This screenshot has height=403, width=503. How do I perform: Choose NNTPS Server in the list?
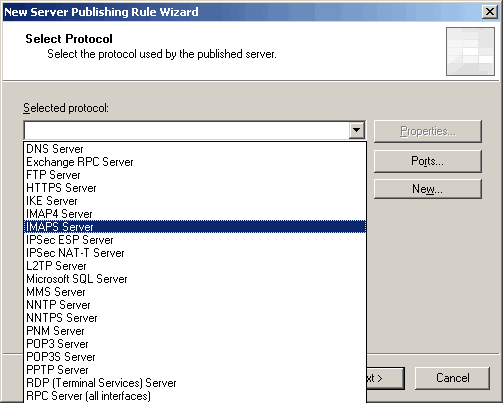point(195,318)
